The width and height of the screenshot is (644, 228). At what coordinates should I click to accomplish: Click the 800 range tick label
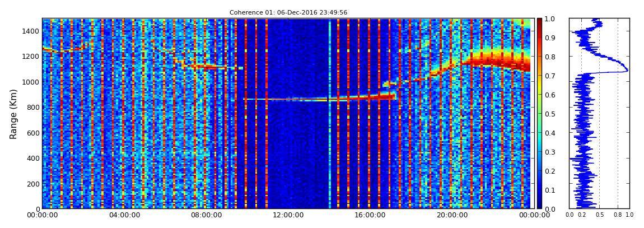coord(32,107)
